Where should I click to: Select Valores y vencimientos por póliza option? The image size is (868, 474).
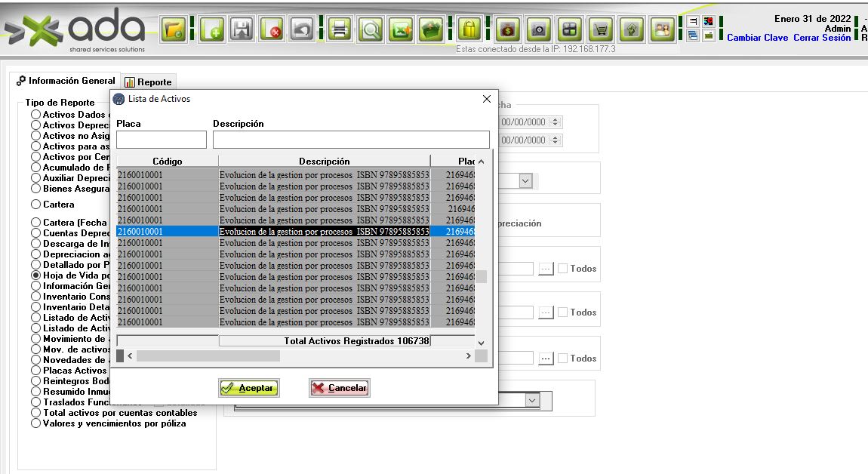coord(35,423)
